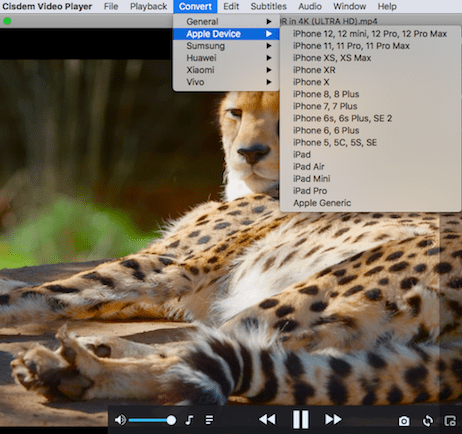Expand the Sumsung submenu
Screen dimensions: 462x434
[226, 46]
